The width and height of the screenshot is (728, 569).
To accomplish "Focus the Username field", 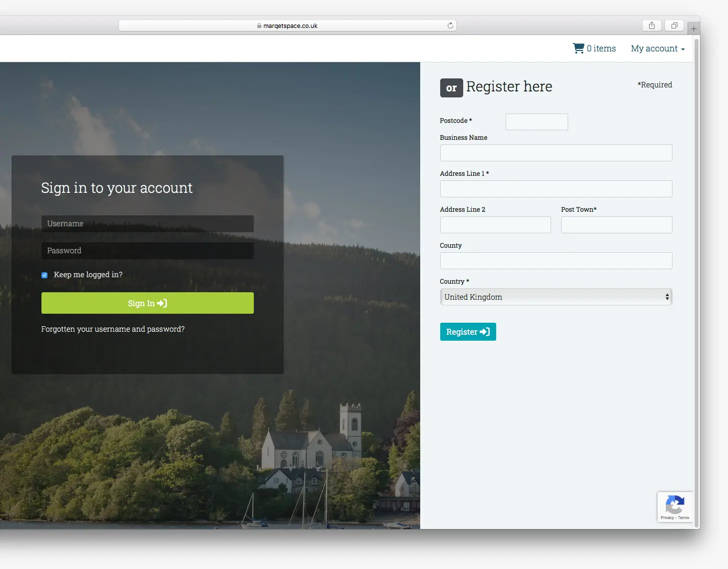I will click(x=147, y=224).
